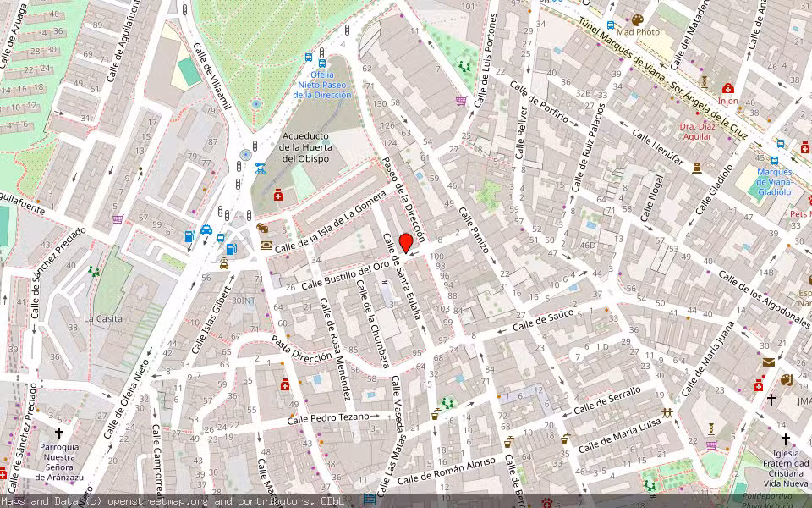The image size is (812, 508).
Task: Select the Calle de Ruiz Palacios street label
Action: [589, 147]
